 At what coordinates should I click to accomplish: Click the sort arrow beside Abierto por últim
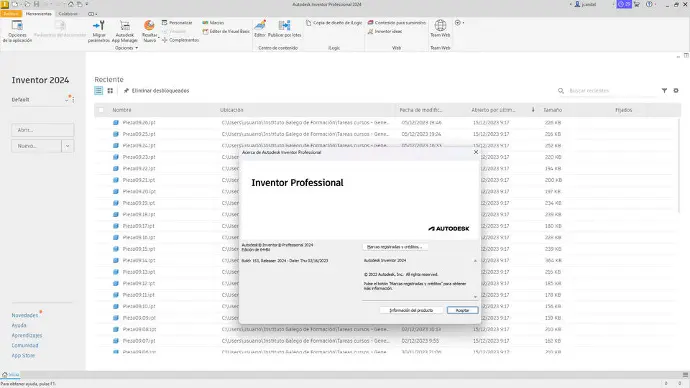pos(533,110)
